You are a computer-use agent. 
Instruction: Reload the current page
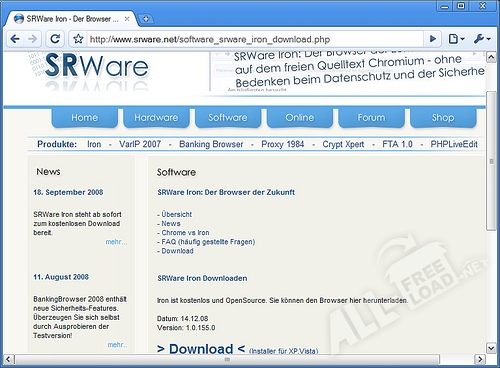click(55, 39)
